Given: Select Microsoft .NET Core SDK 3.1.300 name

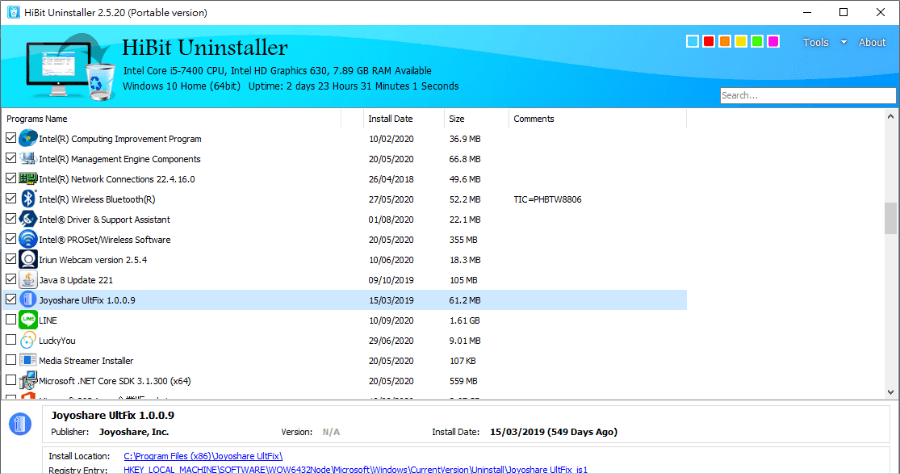Looking at the screenshot, I should click(x=115, y=380).
